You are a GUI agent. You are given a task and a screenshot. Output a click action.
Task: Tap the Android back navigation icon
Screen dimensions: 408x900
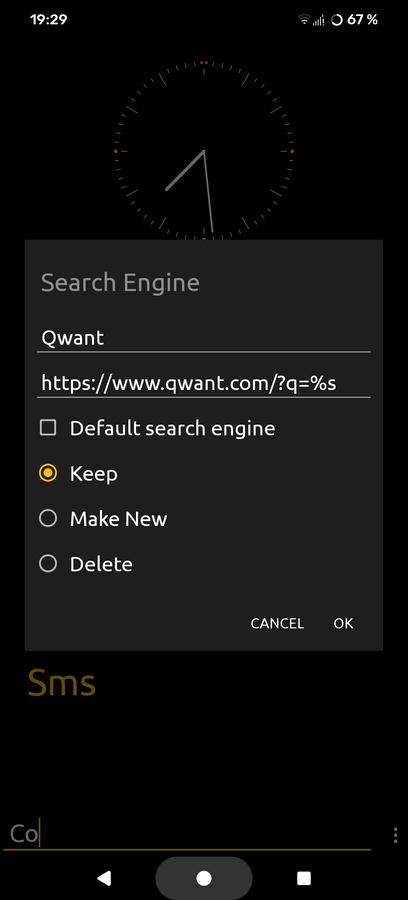[104, 878]
